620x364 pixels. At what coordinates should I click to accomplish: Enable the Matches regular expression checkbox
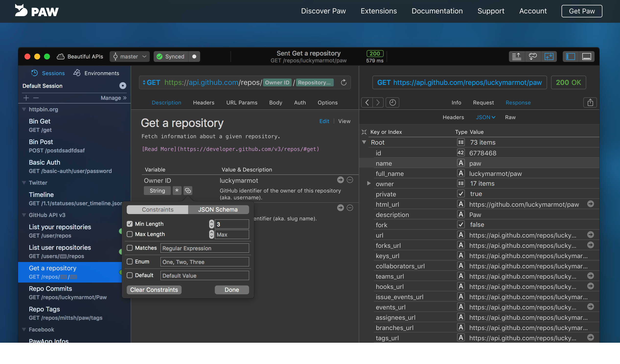129,247
